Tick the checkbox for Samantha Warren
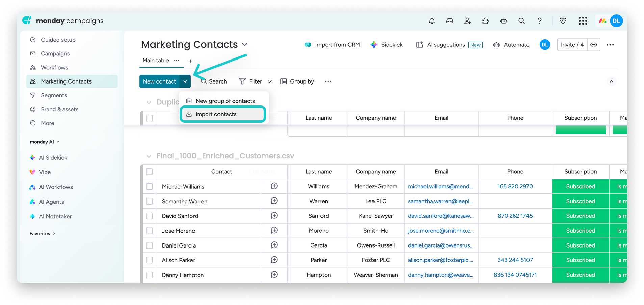 click(149, 201)
